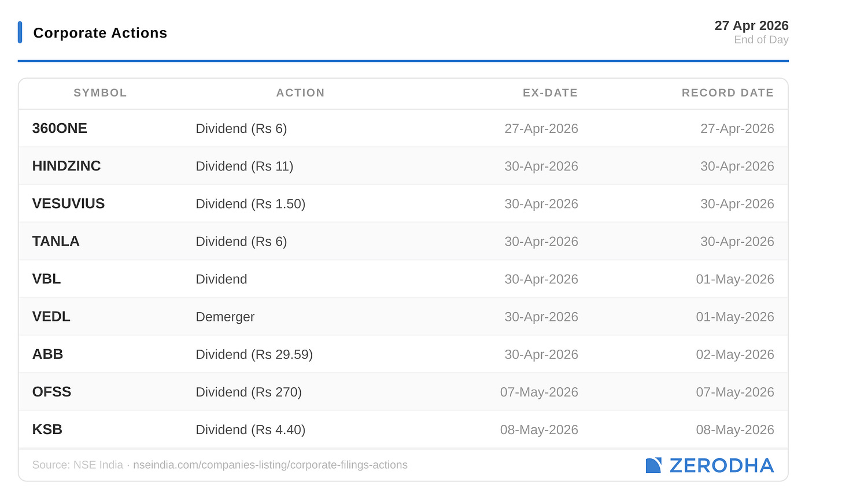
Task: Click HINDZINC ex-date 30-Apr-2026
Action: tap(541, 166)
